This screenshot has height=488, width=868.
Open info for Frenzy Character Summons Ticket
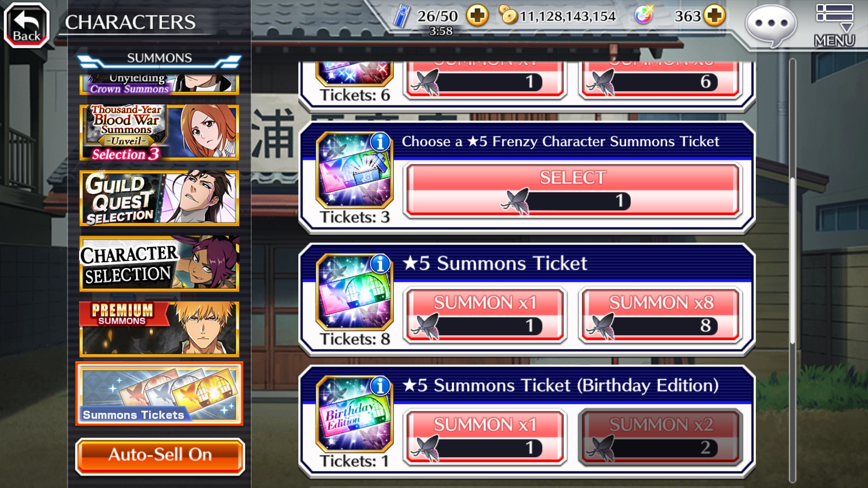pyautogui.click(x=380, y=142)
